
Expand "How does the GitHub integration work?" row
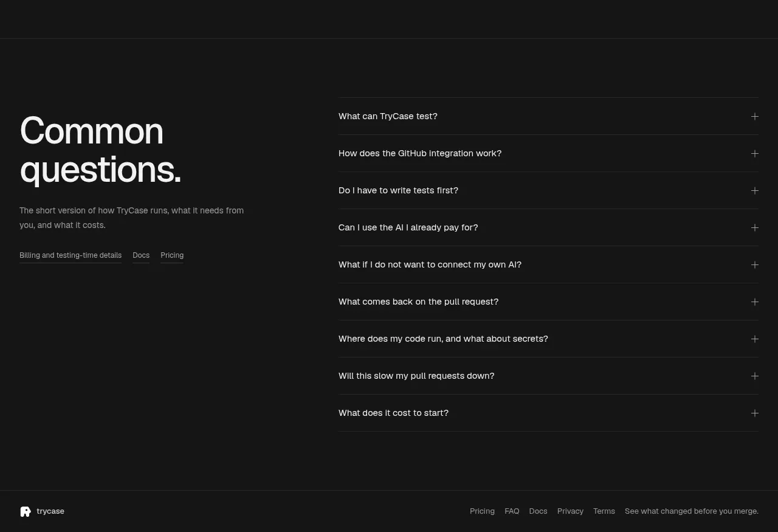pos(548,153)
